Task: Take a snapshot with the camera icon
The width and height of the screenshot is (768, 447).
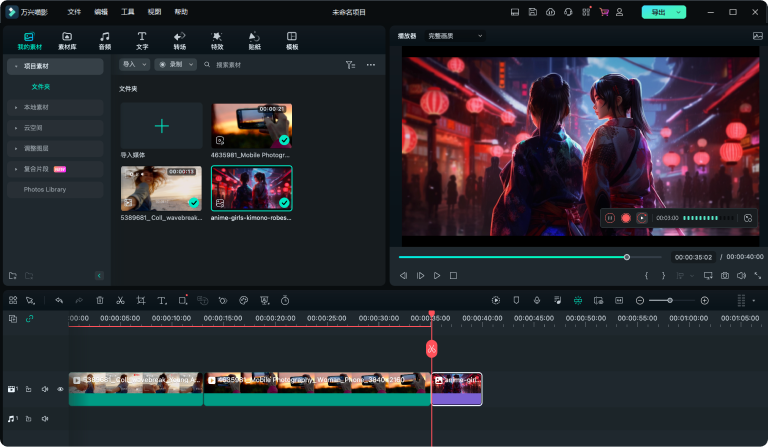Action: (725, 275)
